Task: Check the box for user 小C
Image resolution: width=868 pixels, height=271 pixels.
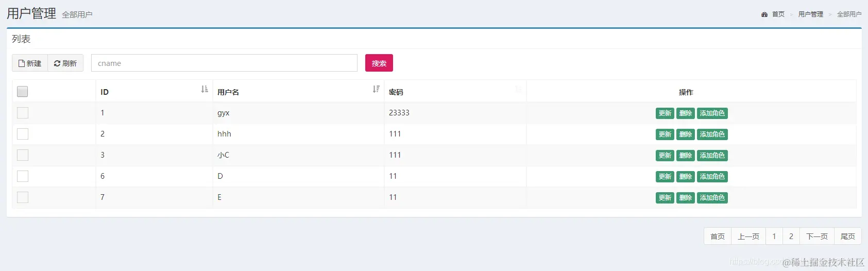Action: pyautogui.click(x=23, y=155)
